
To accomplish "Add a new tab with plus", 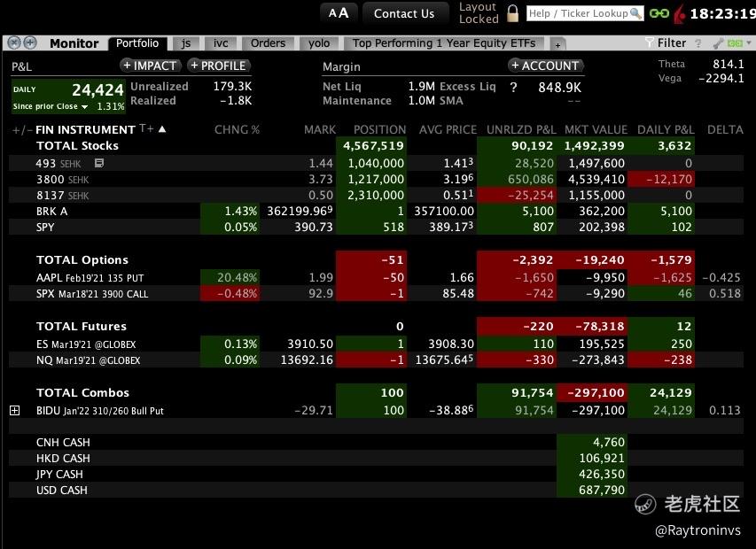I will click(557, 45).
